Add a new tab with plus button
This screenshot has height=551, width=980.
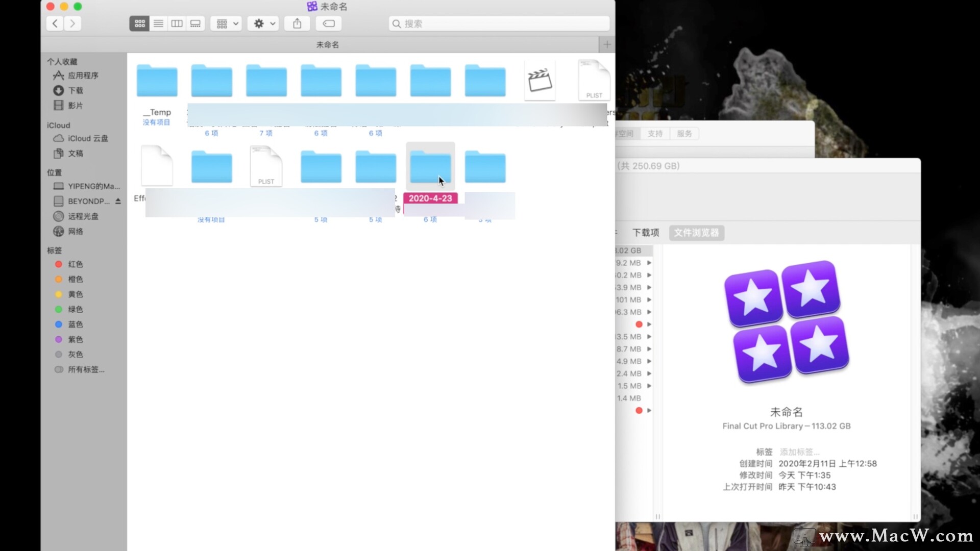(607, 44)
